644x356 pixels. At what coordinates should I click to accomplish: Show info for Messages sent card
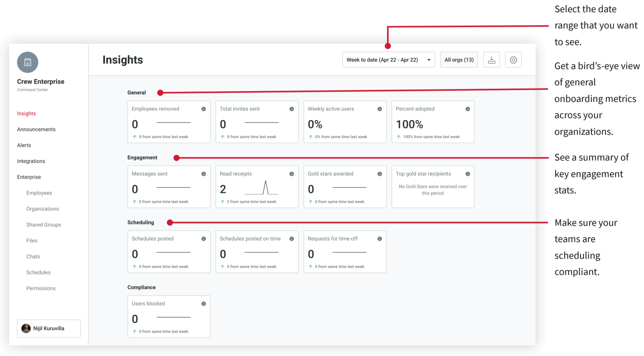(203, 174)
